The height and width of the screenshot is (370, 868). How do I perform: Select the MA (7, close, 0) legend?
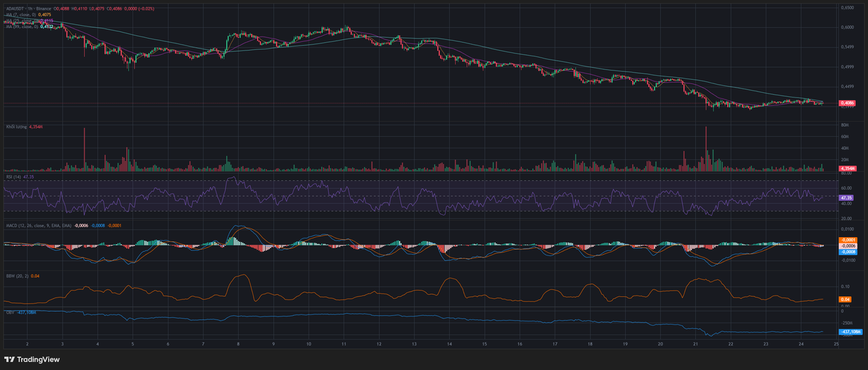[21, 14]
